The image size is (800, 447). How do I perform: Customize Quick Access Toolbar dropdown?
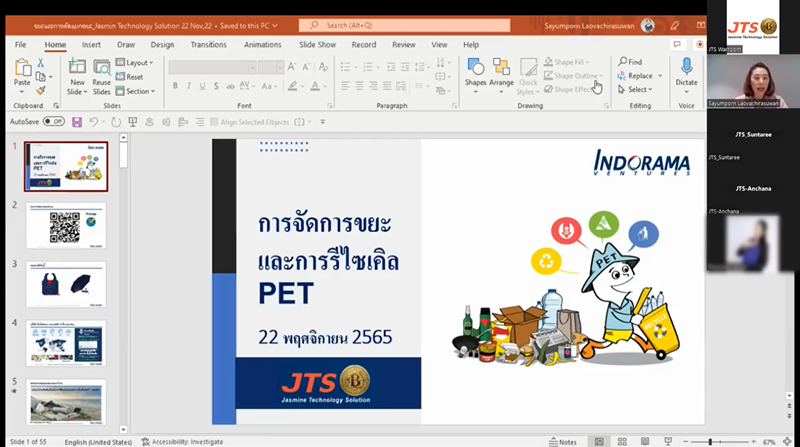click(x=322, y=122)
